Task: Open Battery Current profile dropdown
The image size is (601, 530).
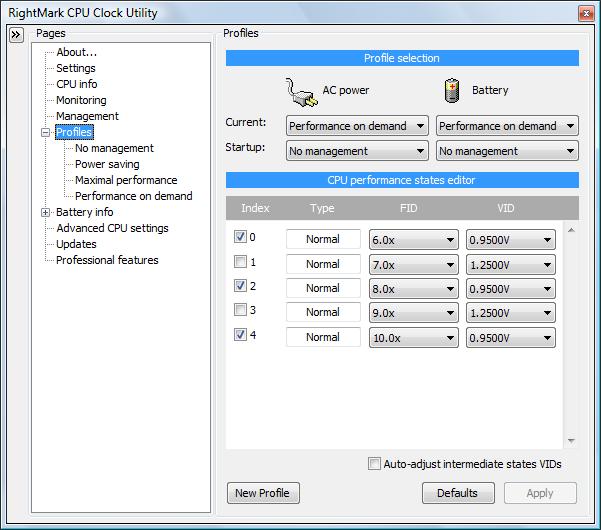Action: [507, 126]
